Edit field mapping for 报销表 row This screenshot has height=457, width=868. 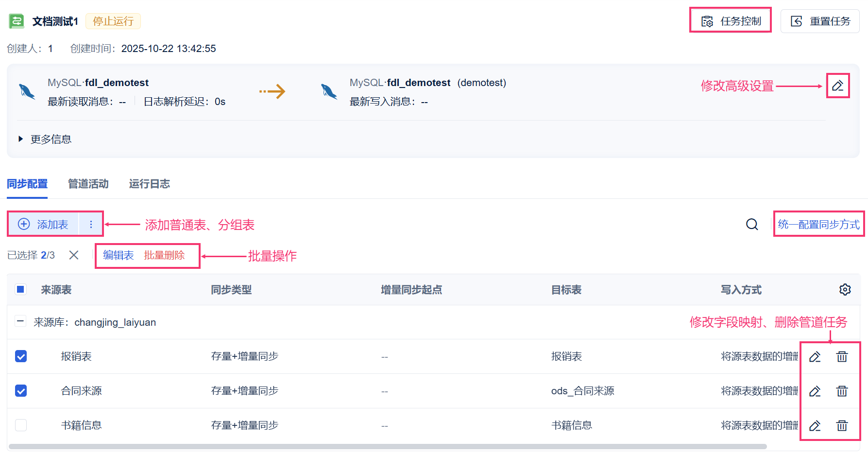coord(815,357)
